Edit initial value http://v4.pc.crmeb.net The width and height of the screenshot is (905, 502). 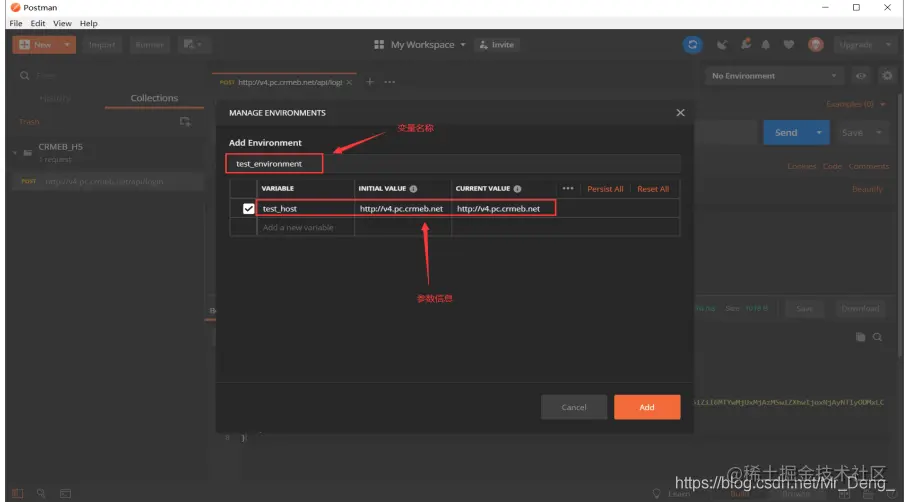click(x=402, y=208)
